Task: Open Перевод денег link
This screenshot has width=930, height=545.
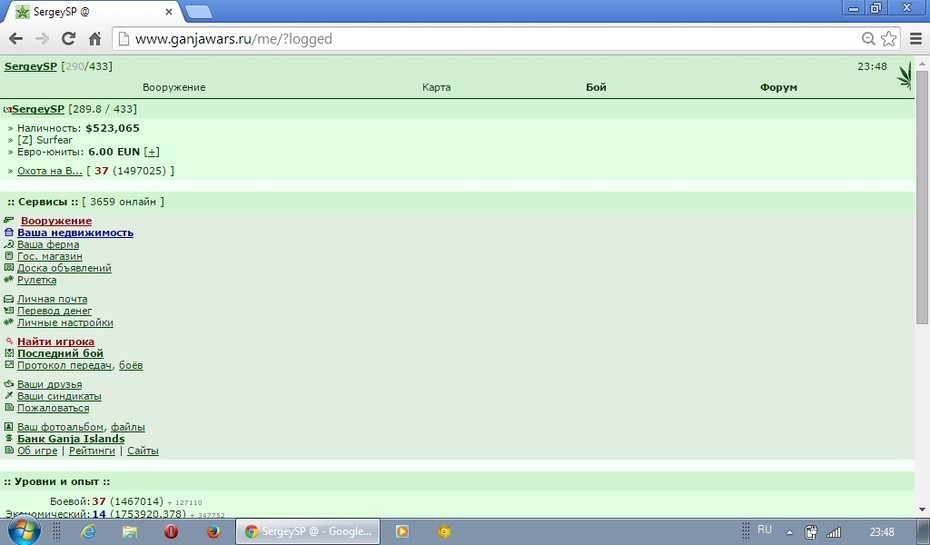Action: pos(55,311)
